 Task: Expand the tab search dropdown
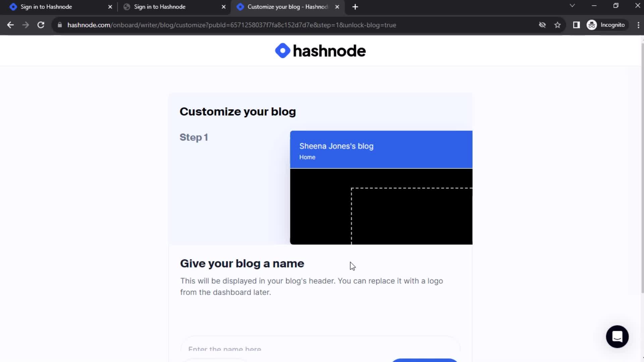(x=572, y=6)
